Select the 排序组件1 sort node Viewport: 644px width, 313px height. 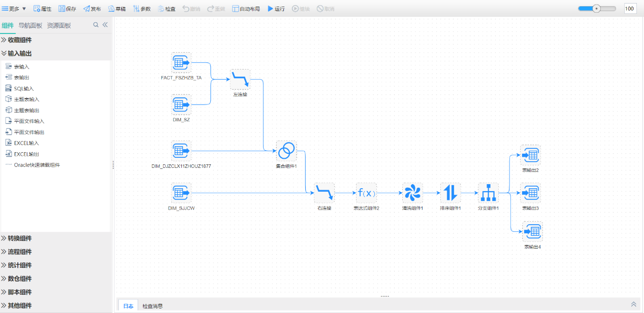(x=450, y=193)
